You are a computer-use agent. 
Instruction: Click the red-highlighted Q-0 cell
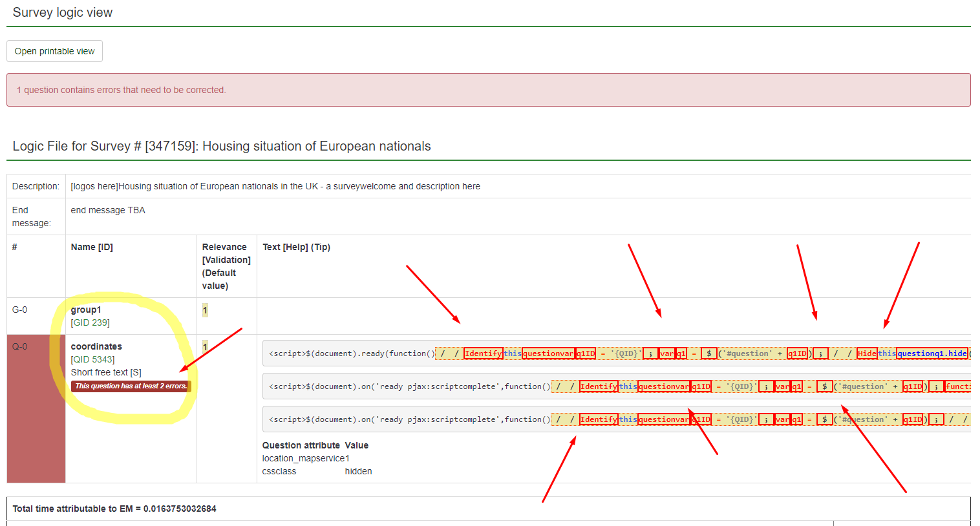(x=36, y=408)
